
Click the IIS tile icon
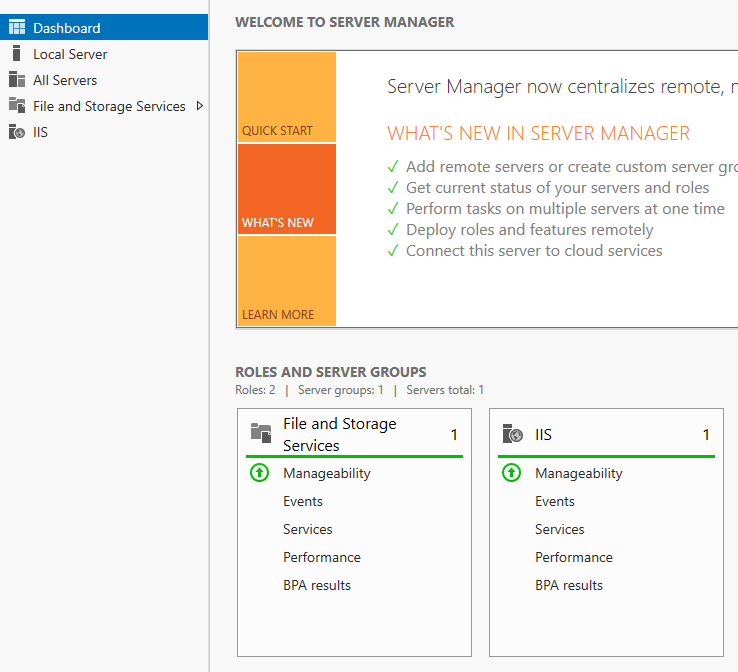coord(513,434)
